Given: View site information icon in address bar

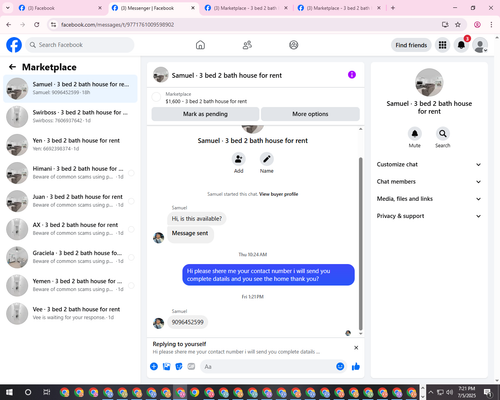Looking at the screenshot, I should [53, 24].
